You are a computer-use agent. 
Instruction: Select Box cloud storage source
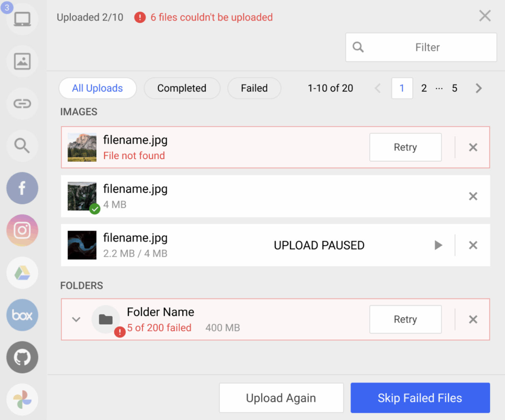[x=22, y=315]
